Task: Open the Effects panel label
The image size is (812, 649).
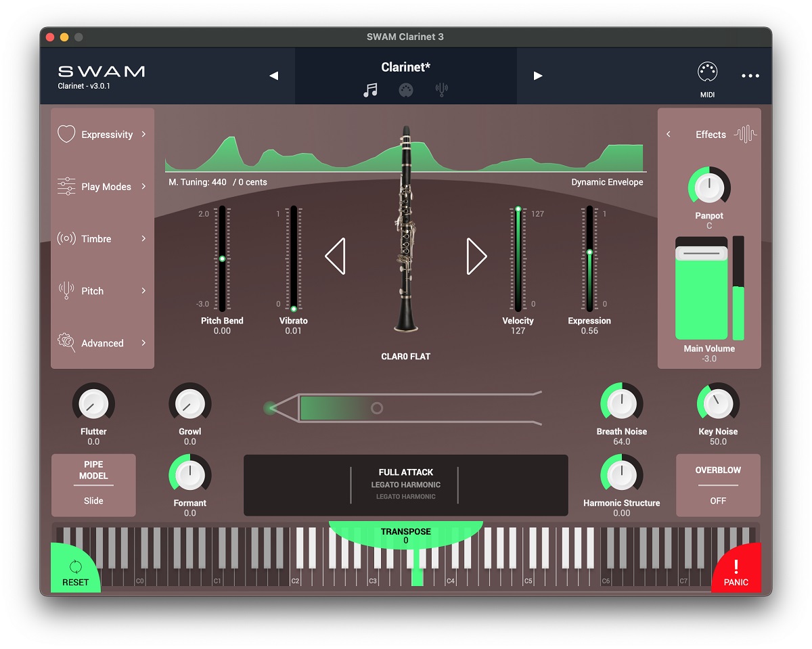Action: point(710,135)
